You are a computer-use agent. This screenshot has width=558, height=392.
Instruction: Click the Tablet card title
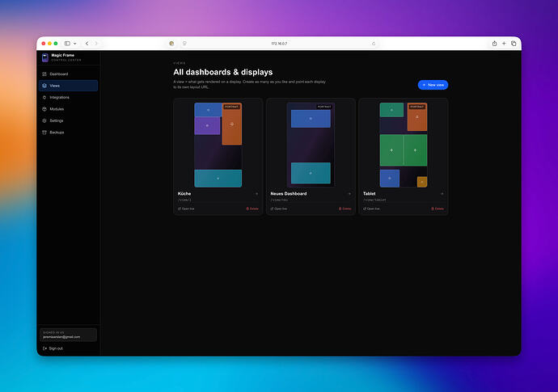point(369,194)
